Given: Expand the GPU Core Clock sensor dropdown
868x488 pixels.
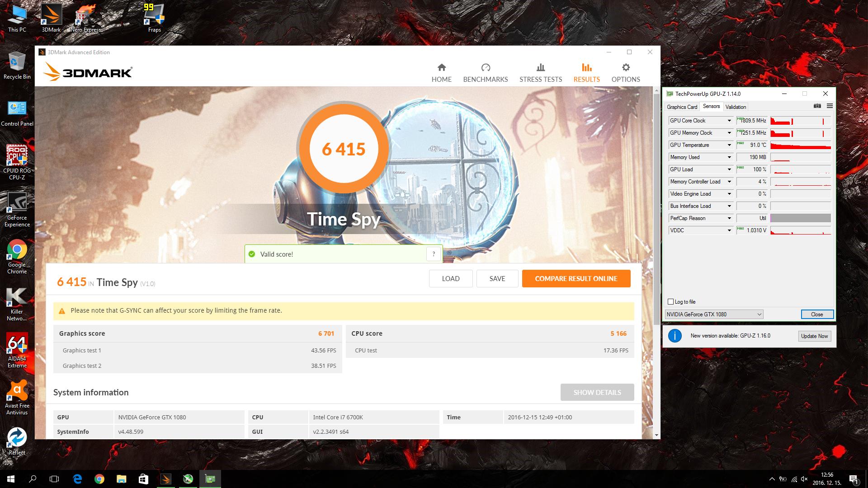Looking at the screenshot, I should click(729, 121).
